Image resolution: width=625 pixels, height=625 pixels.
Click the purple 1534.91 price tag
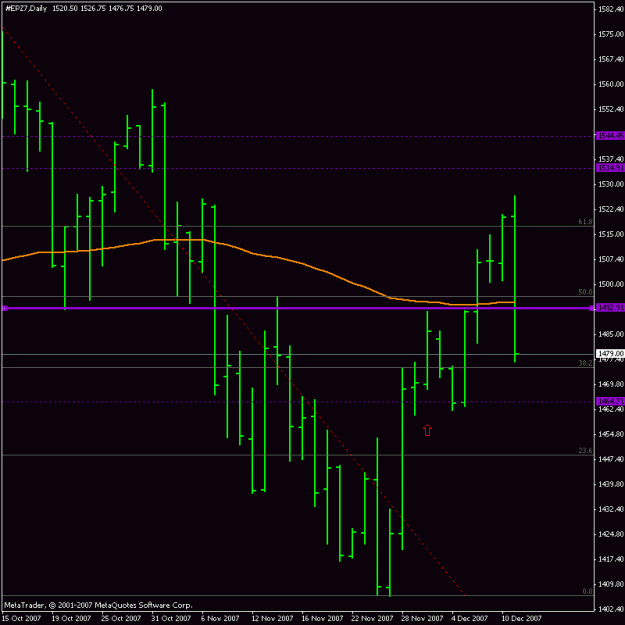coord(610,168)
